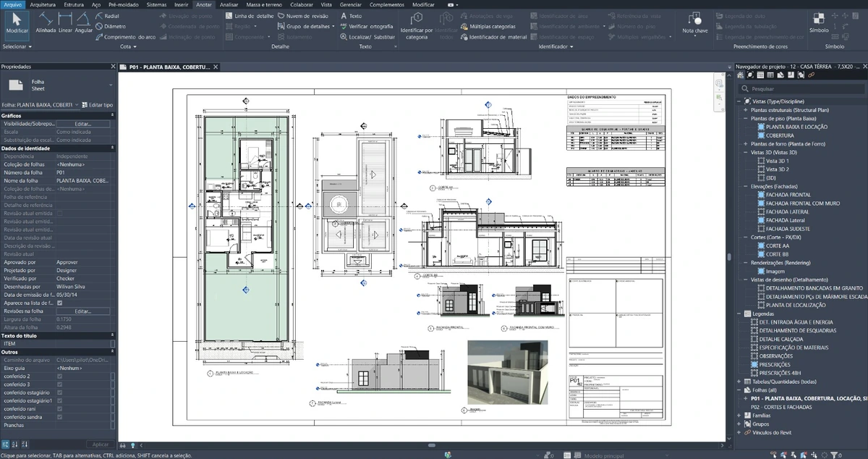Collapse the Vistas (Type/Discipline) tree node
This screenshot has width=868, height=459.
point(739,101)
